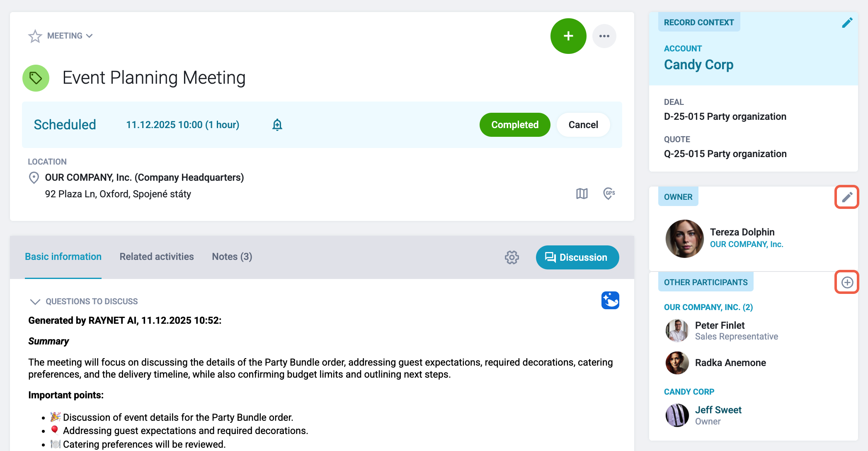Click the location pin icon
Viewport: 868px width, 451px height.
pyautogui.click(x=34, y=178)
